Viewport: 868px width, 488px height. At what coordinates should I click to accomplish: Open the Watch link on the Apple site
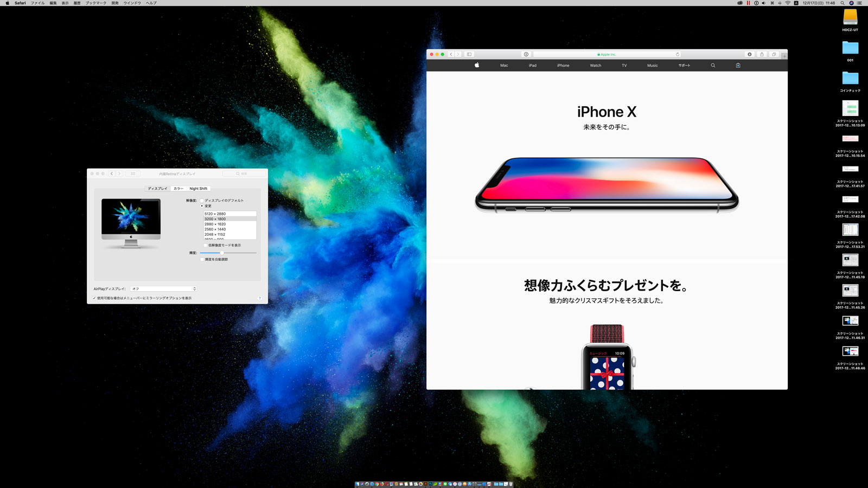point(596,65)
